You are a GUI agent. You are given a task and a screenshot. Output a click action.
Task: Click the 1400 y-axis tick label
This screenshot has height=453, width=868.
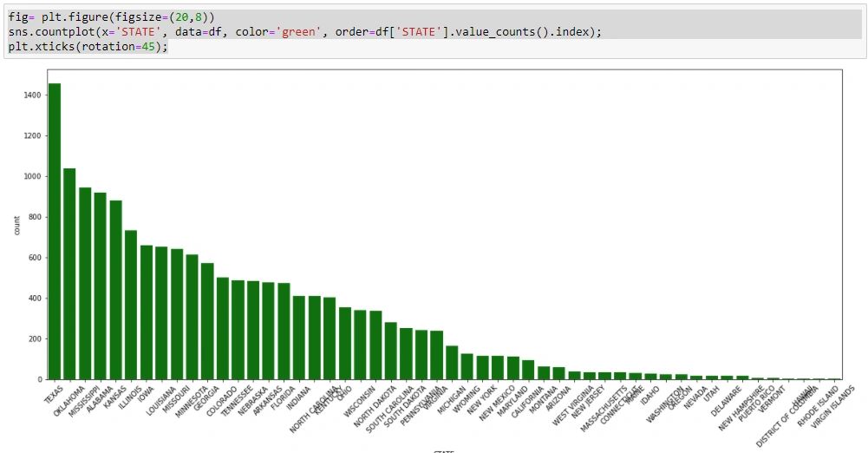point(32,95)
